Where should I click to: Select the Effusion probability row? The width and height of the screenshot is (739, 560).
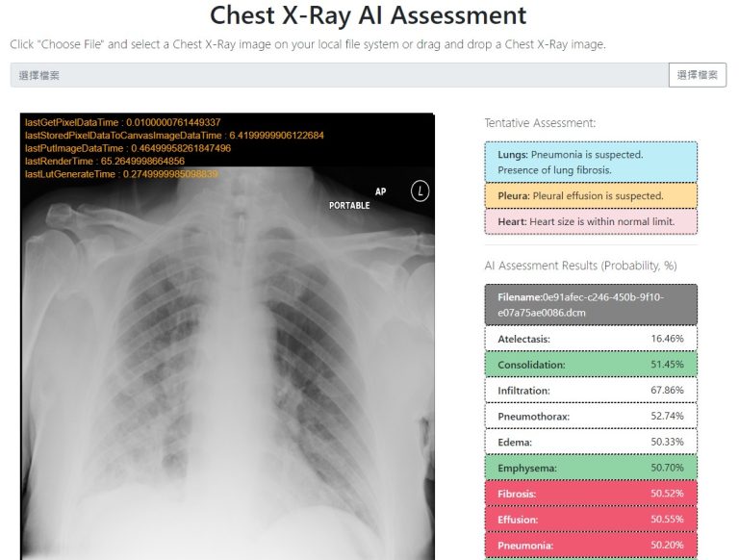(591, 520)
